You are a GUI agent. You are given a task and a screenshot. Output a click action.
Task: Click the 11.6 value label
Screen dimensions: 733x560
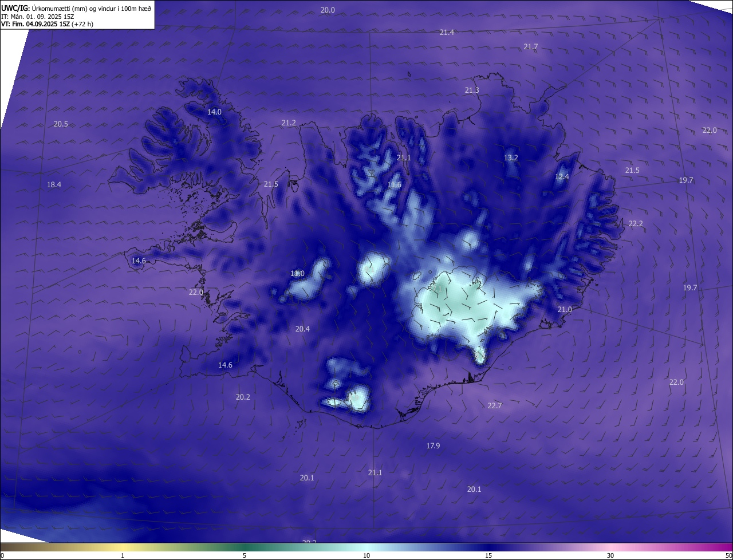pos(394,184)
